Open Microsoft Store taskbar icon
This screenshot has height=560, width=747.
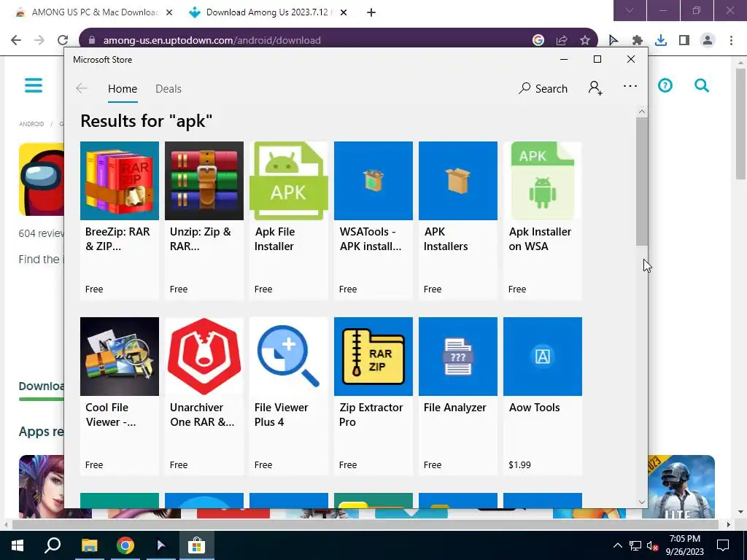(196, 545)
